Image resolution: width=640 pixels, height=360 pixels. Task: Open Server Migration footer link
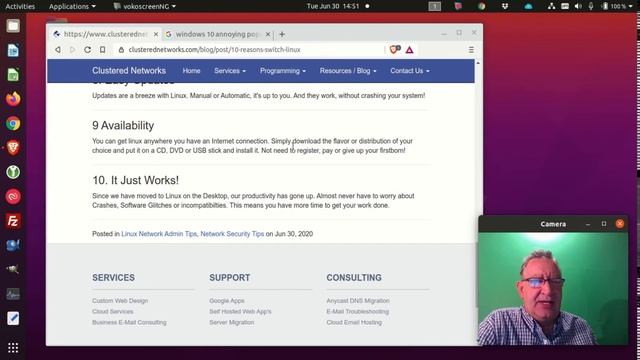(x=232, y=322)
